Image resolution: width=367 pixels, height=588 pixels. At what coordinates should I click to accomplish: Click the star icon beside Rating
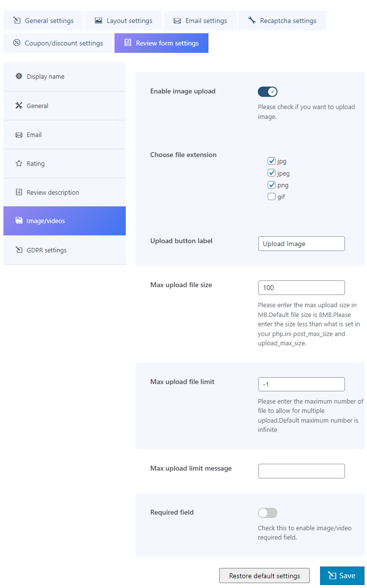(x=19, y=163)
